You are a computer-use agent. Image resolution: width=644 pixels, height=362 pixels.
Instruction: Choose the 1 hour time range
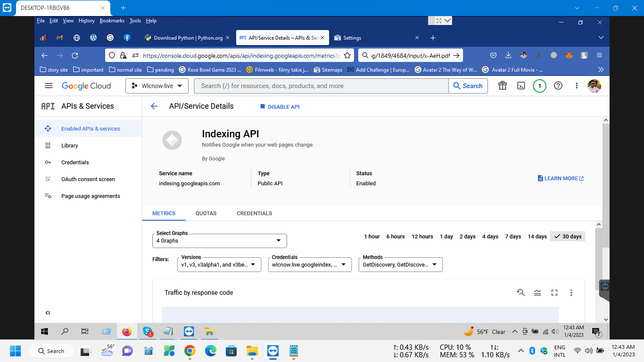(372, 237)
